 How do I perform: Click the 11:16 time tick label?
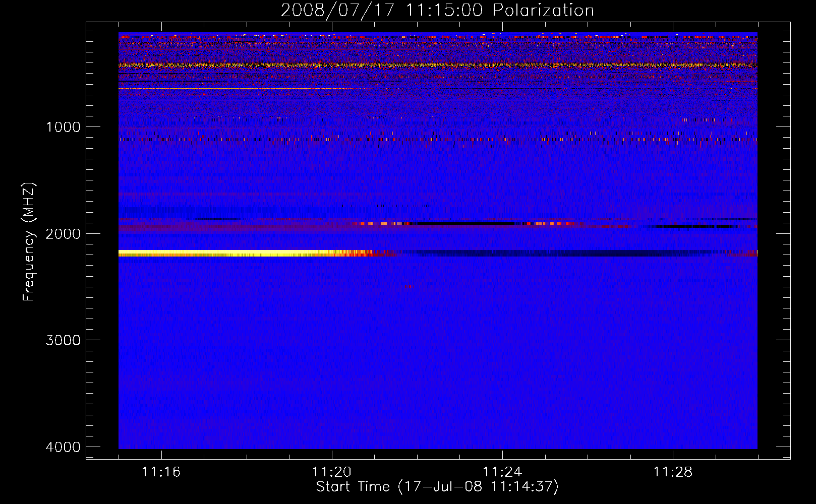(161, 472)
